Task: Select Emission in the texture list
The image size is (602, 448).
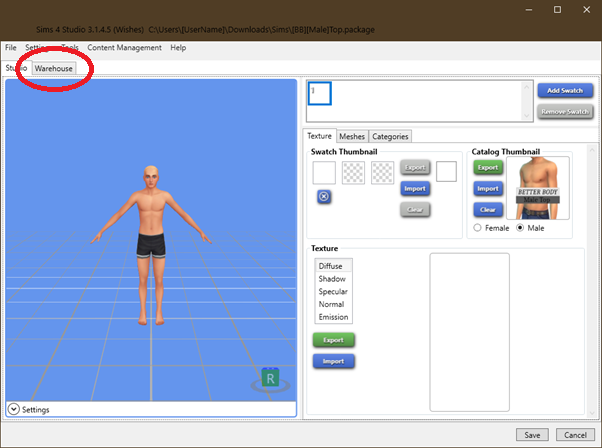Action: click(333, 317)
